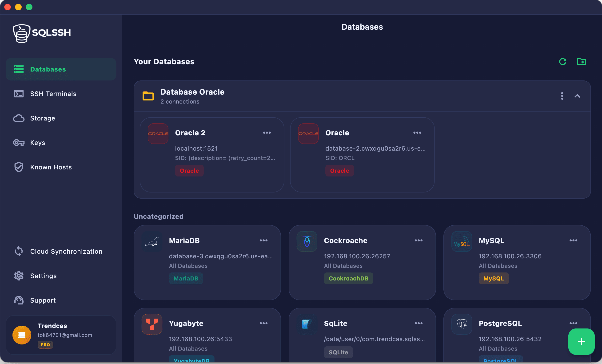Click the Uncategorized section heading
602x364 pixels.
coord(159,216)
